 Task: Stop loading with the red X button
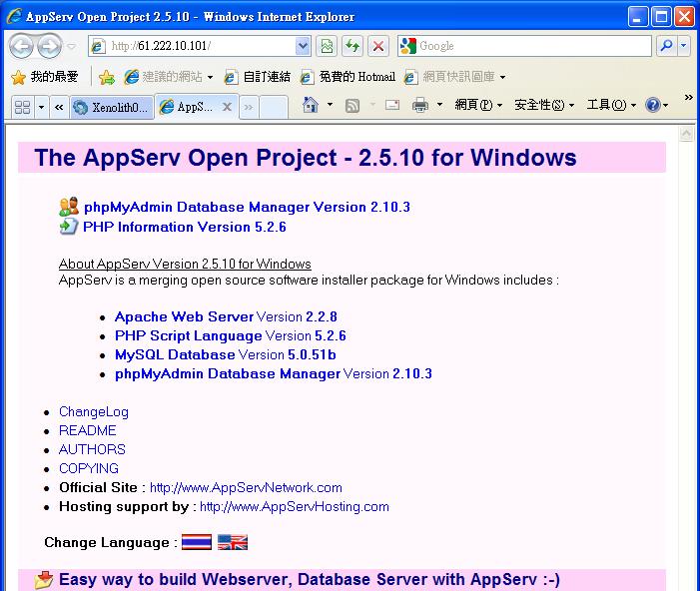378,46
